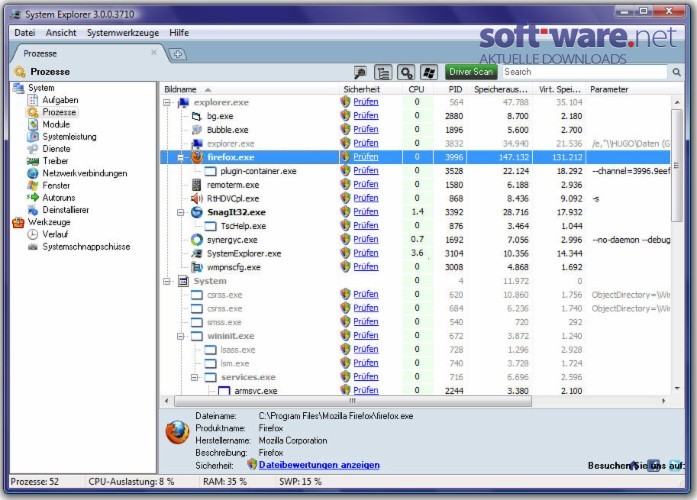Open the Hilfe menu
This screenshot has width=697, height=500.
coord(179,32)
